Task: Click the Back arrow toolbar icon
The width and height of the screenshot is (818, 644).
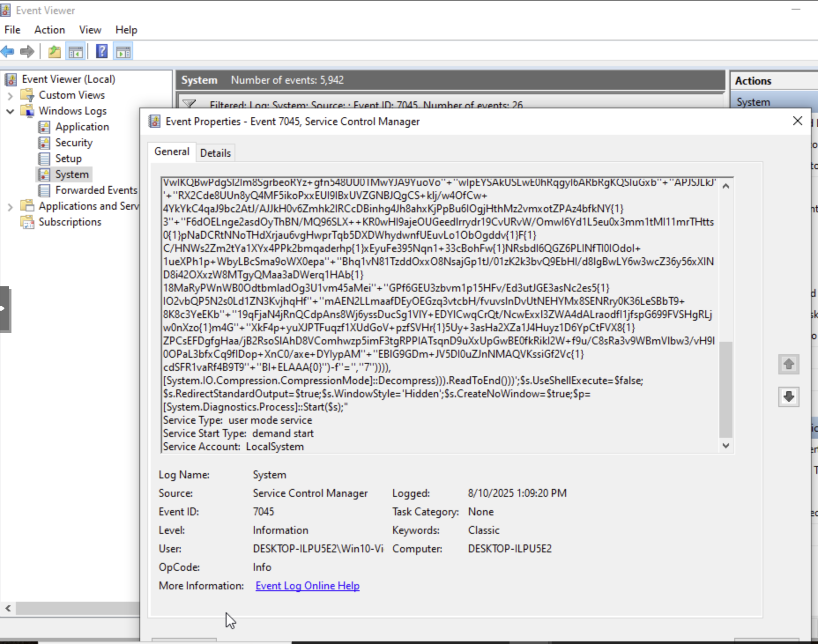Action: click(7, 52)
